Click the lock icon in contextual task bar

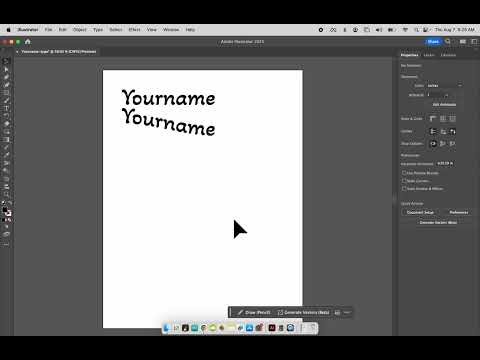coord(337,312)
